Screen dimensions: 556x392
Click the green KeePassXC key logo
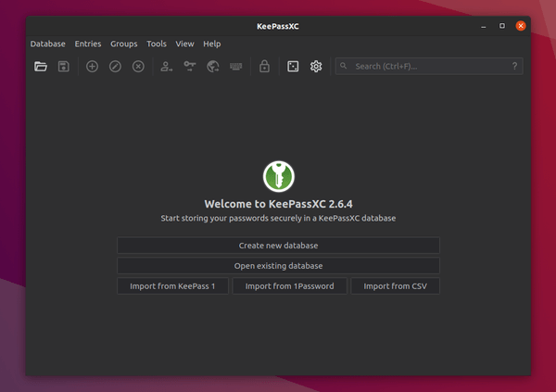pyautogui.click(x=279, y=176)
